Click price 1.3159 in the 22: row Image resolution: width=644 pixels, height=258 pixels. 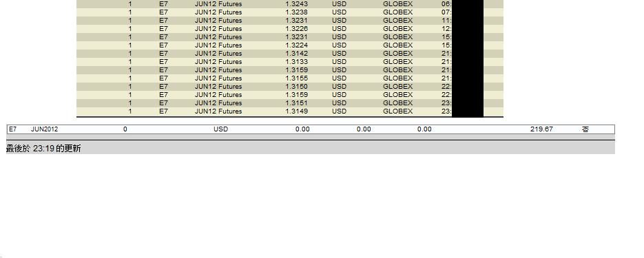point(297,95)
